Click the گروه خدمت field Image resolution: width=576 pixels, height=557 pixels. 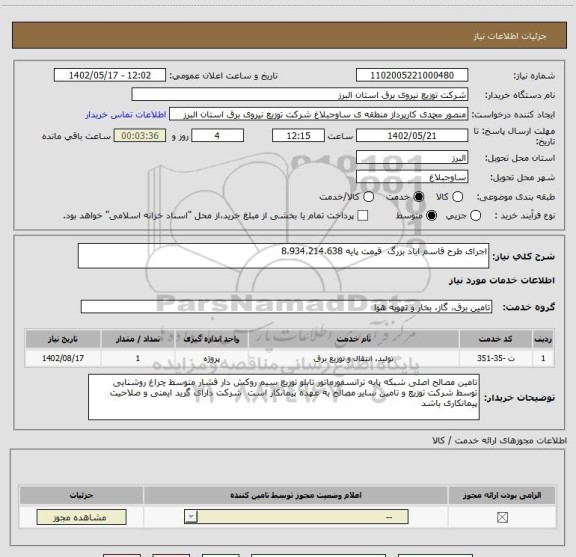[x=286, y=307]
